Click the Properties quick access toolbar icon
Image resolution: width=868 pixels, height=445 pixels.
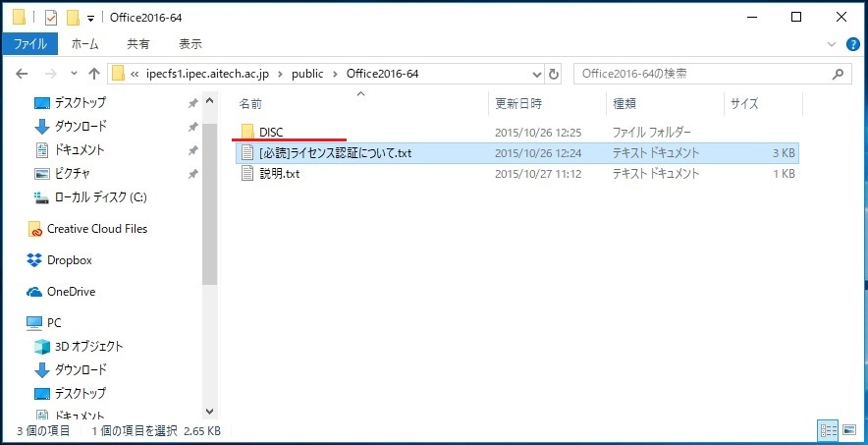(x=51, y=18)
